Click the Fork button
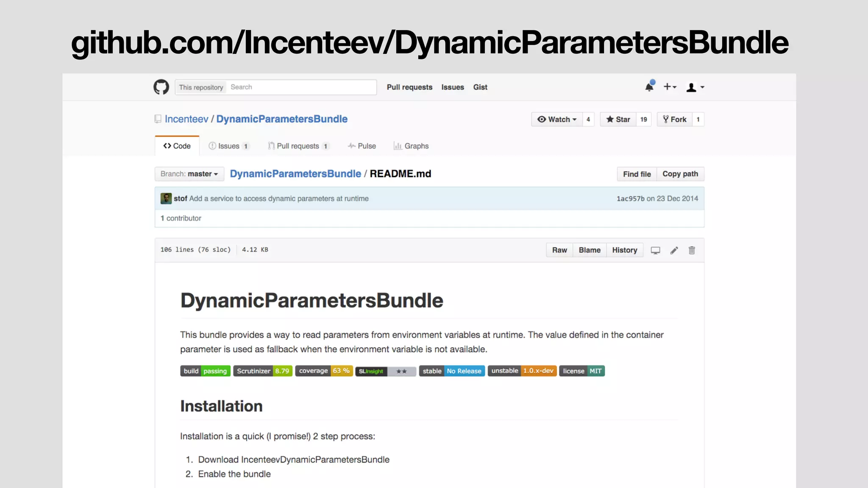The height and width of the screenshot is (488, 868). point(675,119)
